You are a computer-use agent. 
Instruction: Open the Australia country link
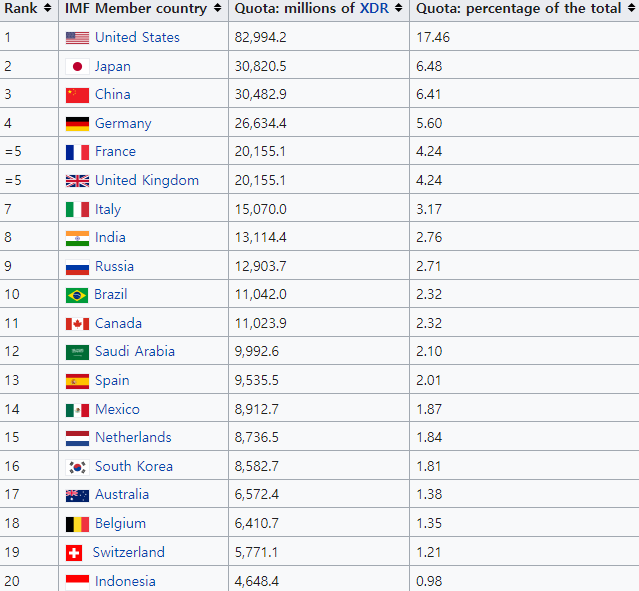[122, 494]
